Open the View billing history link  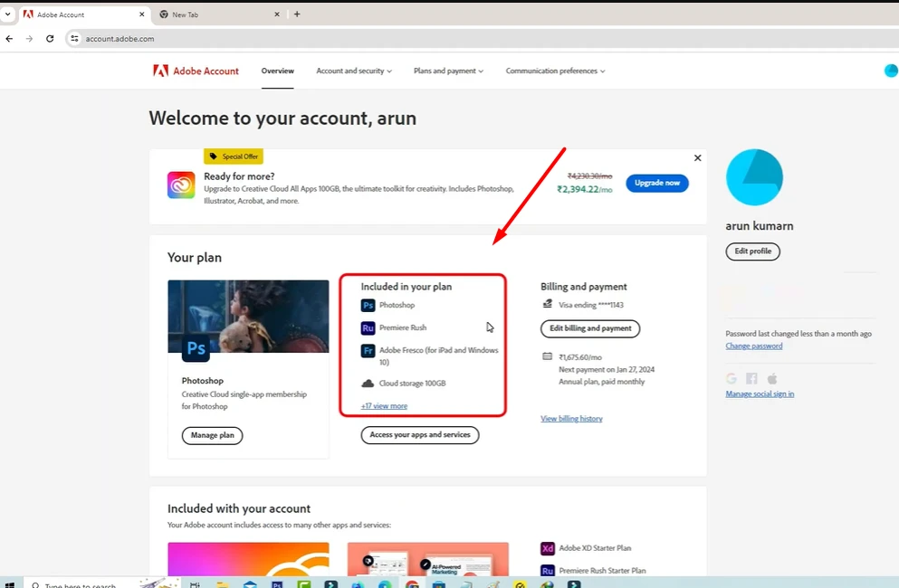pyautogui.click(x=571, y=419)
